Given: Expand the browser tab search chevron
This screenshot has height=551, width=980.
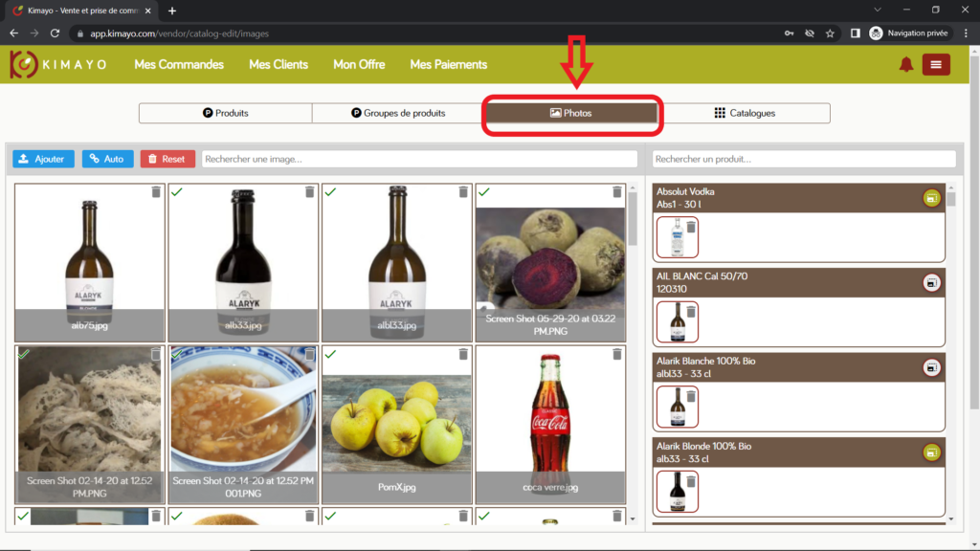Looking at the screenshot, I should [x=878, y=10].
